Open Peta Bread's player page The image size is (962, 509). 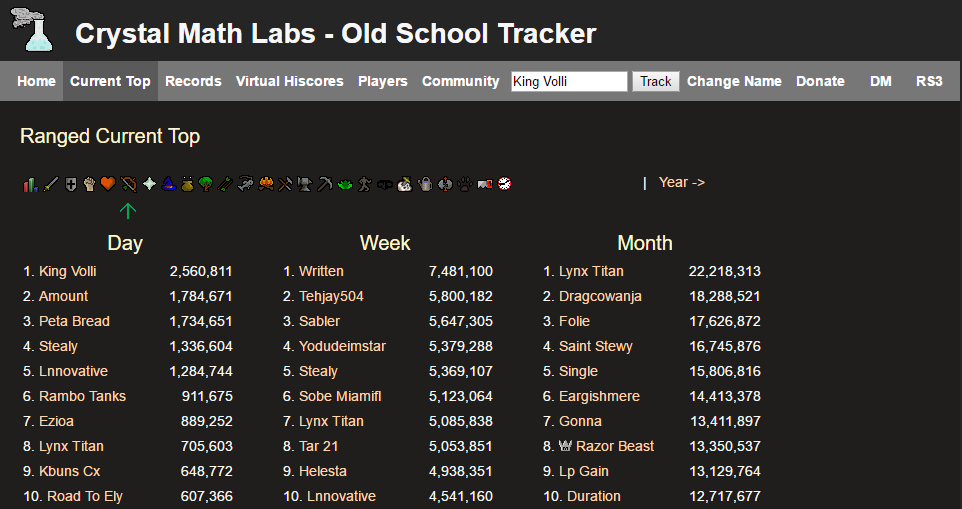click(x=74, y=321)
